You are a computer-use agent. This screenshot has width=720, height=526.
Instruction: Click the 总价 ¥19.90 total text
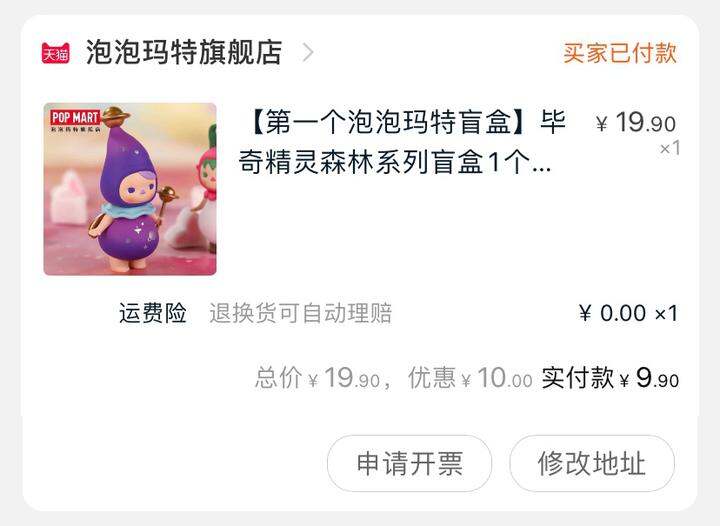(x=317, y=378)
